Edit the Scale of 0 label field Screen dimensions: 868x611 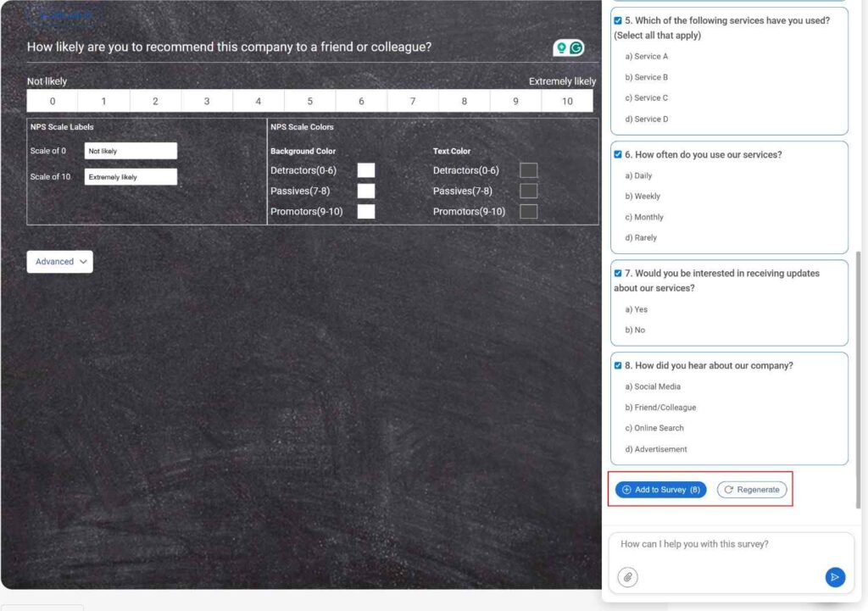pyautogui.click(x=130, y=150)
